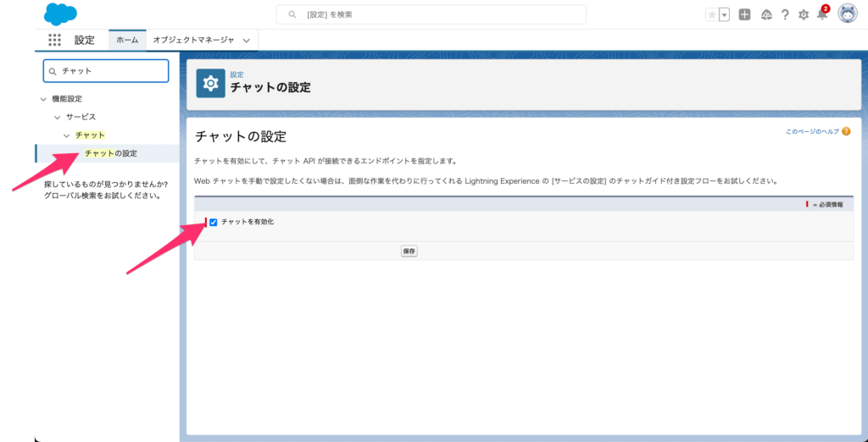The image size is (868, 442).
Task: Click the チャットを有効化 label text
Action: [248, 222]
